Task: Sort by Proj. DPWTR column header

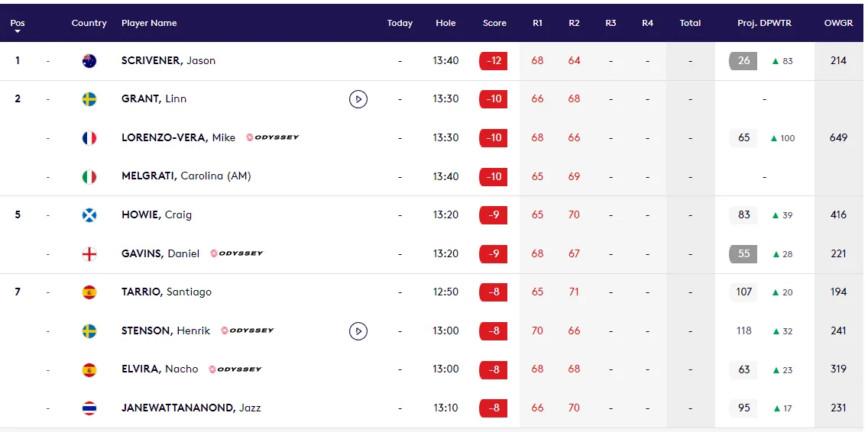Action: click(x=765, y=23)
